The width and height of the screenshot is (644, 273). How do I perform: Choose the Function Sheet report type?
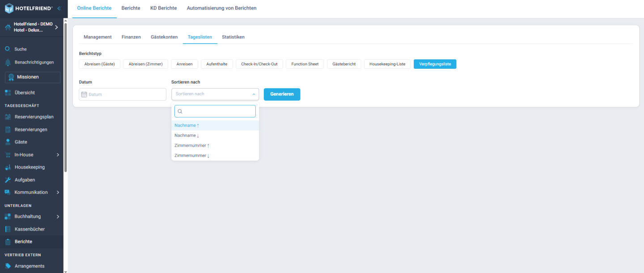pyautogui.click(x=305, y=64)
